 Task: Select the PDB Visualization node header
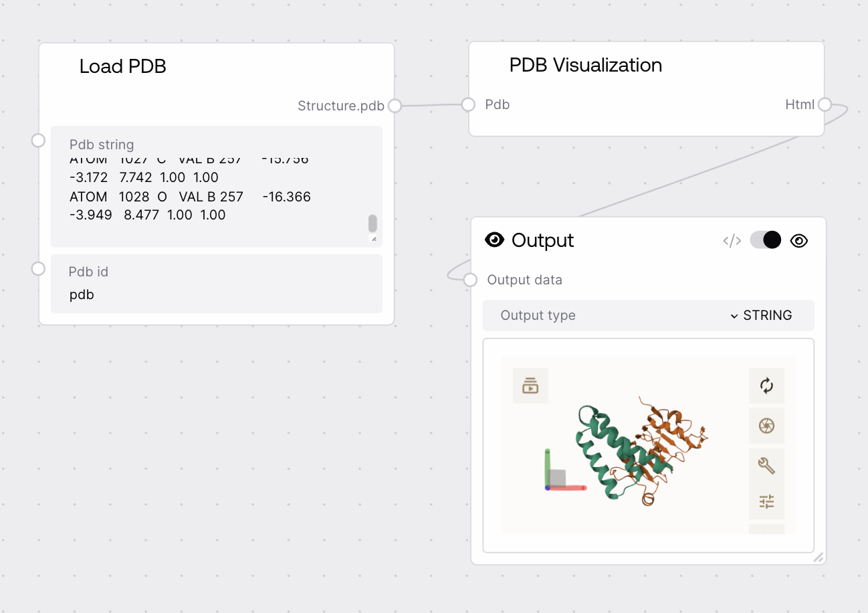tap(586, 65)
